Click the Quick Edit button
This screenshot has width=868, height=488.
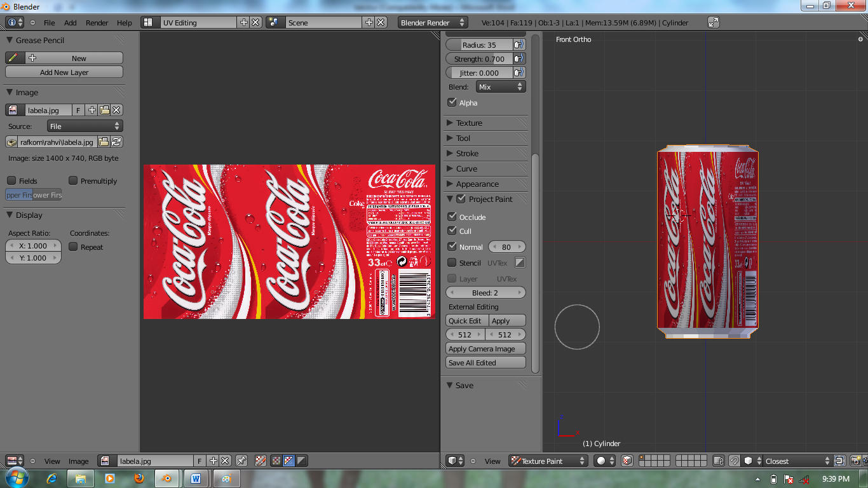coord(467,321)
